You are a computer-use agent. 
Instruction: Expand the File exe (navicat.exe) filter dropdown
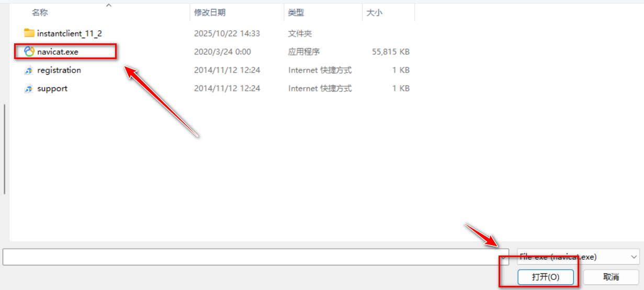(578, 257)
